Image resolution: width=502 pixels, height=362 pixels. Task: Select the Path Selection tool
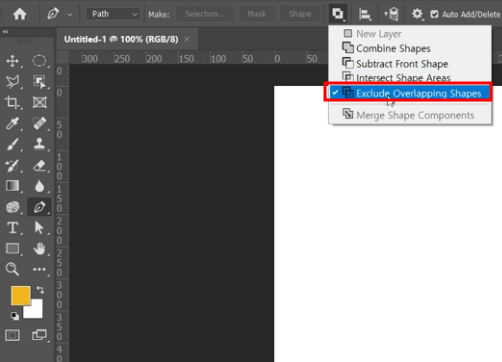(x=39, y=228)
